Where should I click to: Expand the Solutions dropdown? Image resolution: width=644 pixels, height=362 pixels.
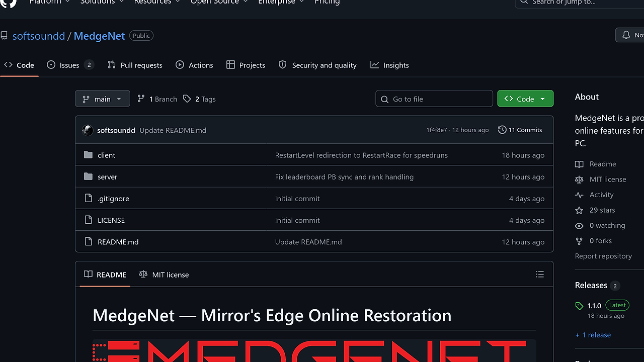coord(102,2)
